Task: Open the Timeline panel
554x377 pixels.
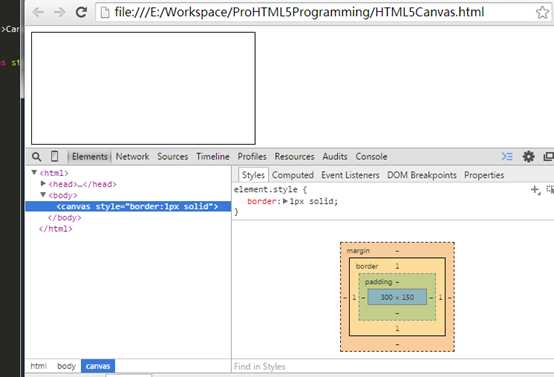Action: [213, 157]
